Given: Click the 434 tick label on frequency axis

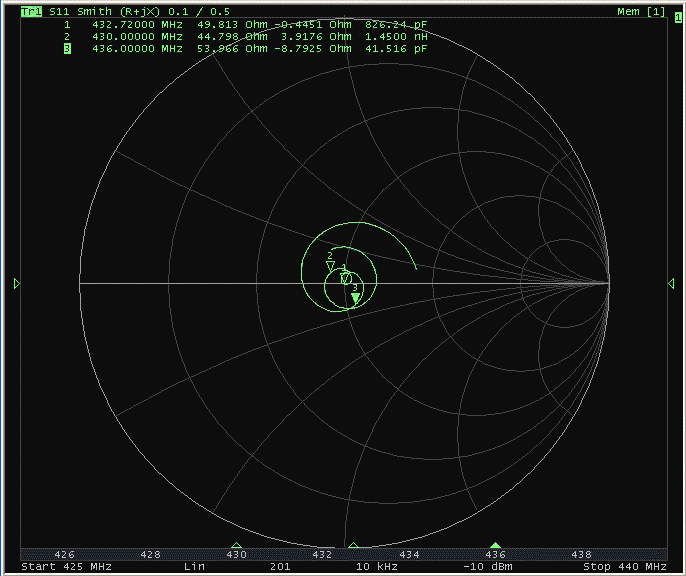Looking at the screenshot, I should tap(410, 555).
